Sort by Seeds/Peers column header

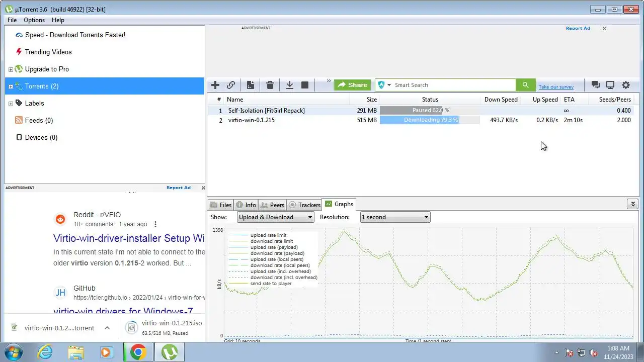pos(614,100)
